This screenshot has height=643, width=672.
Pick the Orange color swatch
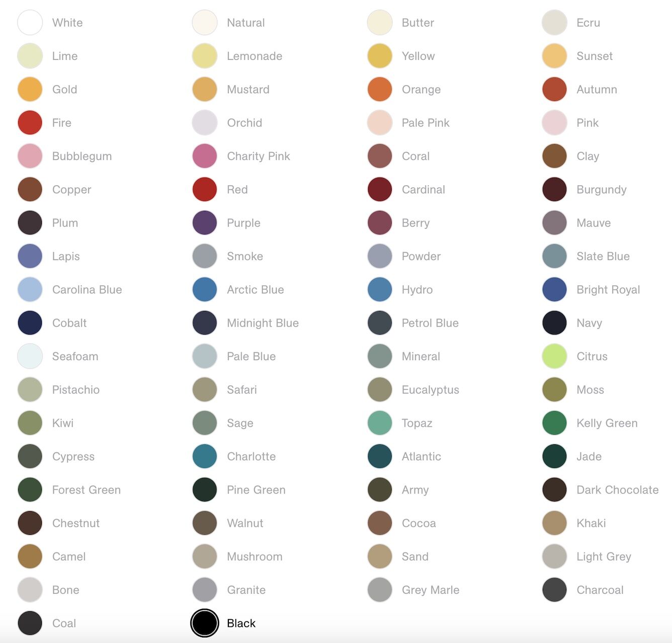click(x=380, y=90)
